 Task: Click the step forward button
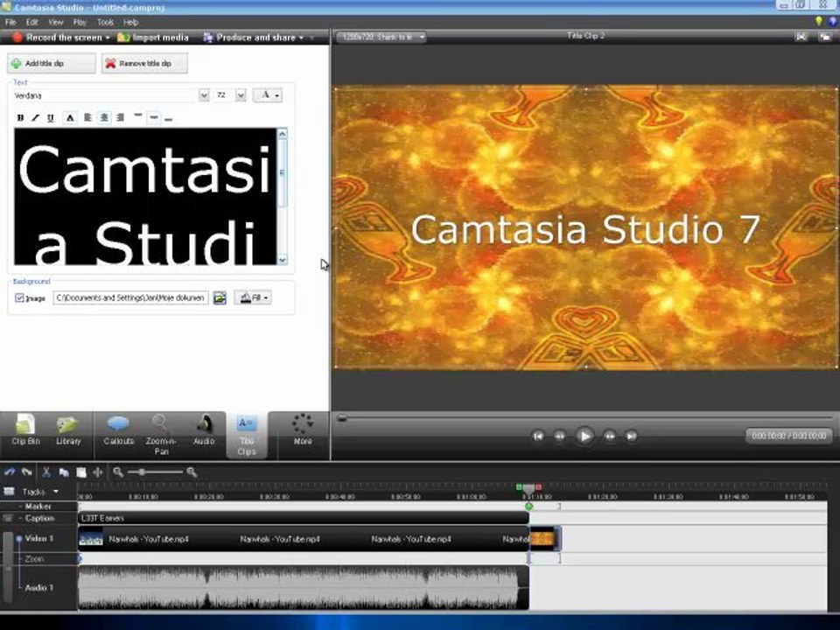tap(609, 436)
